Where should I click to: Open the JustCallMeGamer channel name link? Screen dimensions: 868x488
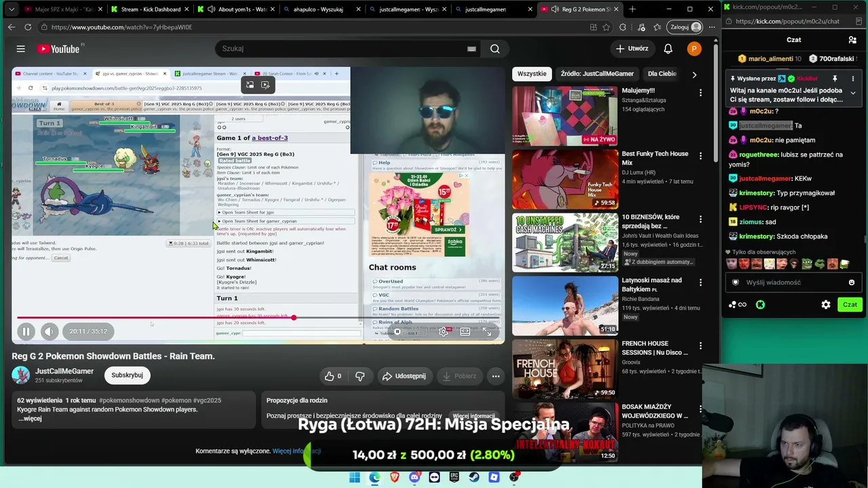tap(64, 371)
